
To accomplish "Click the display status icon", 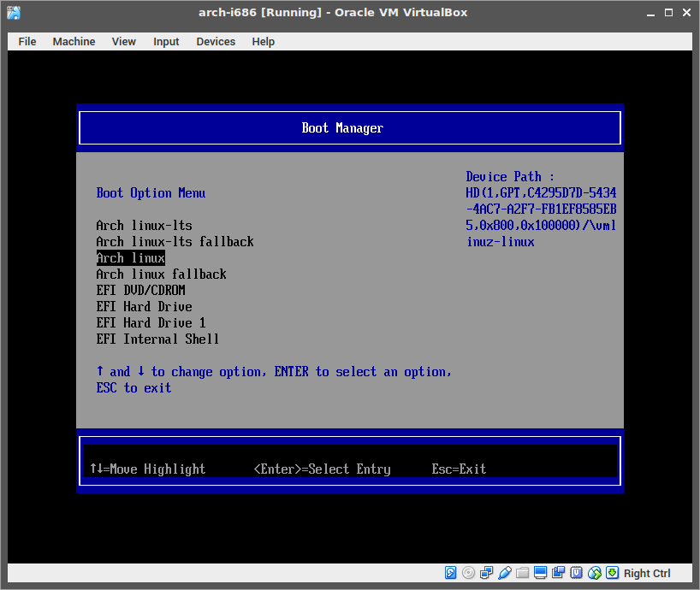I will pos(540,573).
